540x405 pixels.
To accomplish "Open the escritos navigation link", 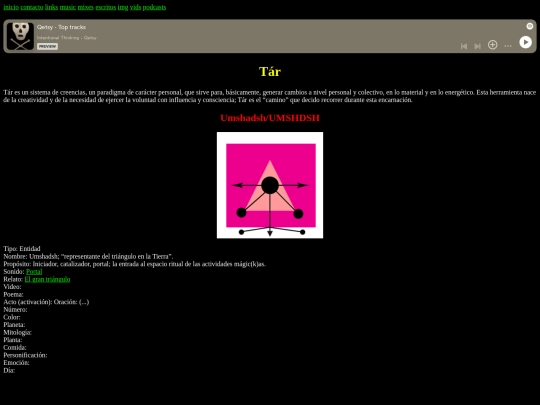I will pos(106,7).
